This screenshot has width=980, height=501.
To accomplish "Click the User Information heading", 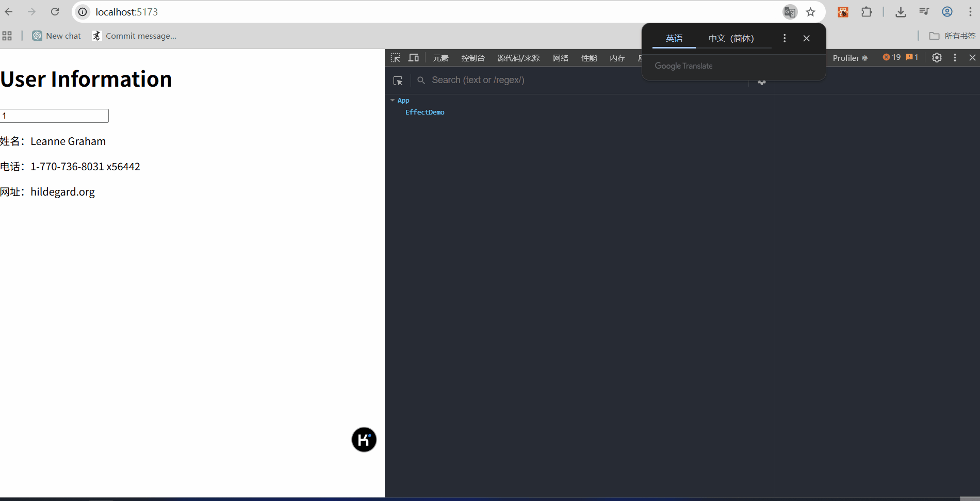I will tap(86, 79).
